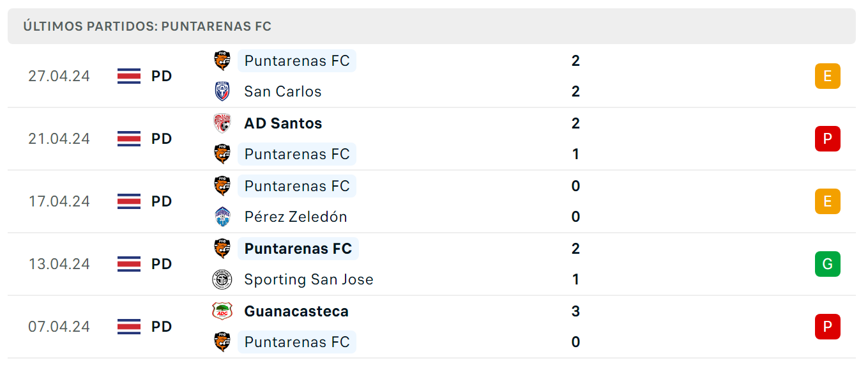This screenshot has height=365, width=868.
Task: Click the Últimos Partidos: Puntarenas FC header
Action: pyautogui.click(x=148, y=26)
